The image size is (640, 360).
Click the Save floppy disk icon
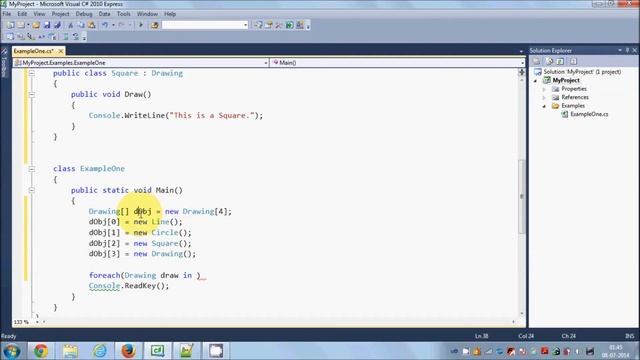pyautogui.click(x=47, y=25)
